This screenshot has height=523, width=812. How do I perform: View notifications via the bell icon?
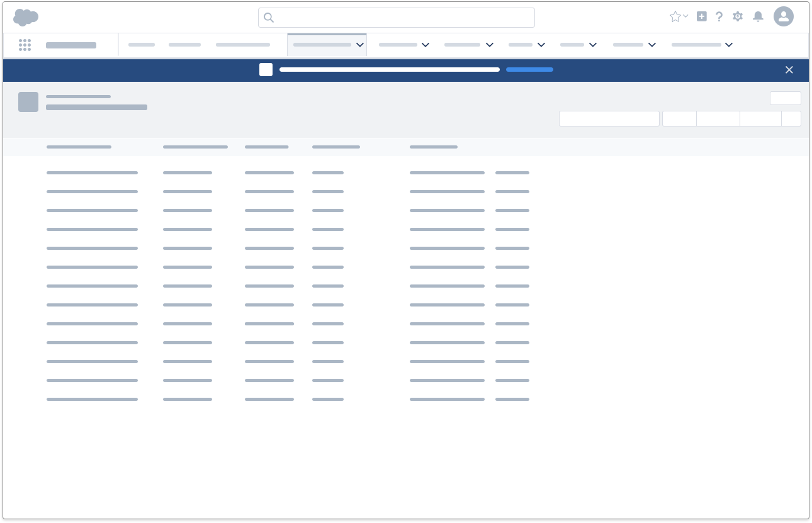click(x=758, y=16)
